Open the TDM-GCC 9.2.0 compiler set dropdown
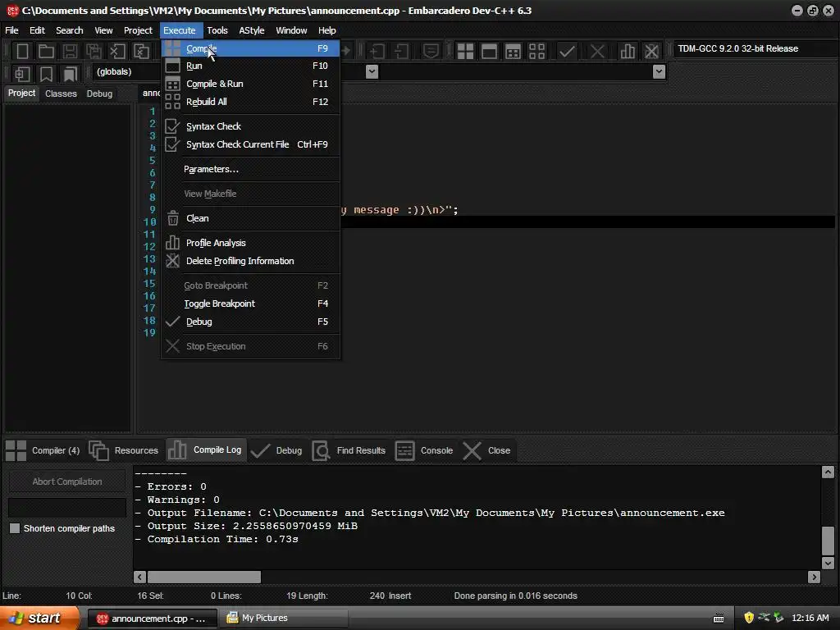Screen dimensions: 840x630 coord(755,48)
